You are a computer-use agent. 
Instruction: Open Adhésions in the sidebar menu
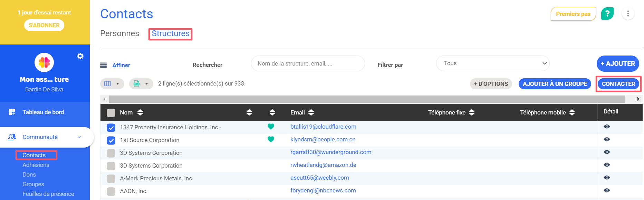tap(36, 165)
